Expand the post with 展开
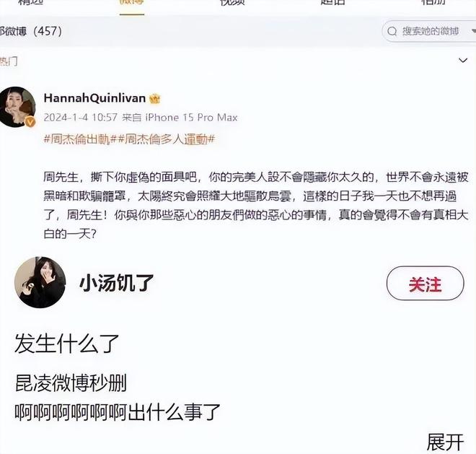The width and height of the screenshot is (476, 454). (445, 442)
